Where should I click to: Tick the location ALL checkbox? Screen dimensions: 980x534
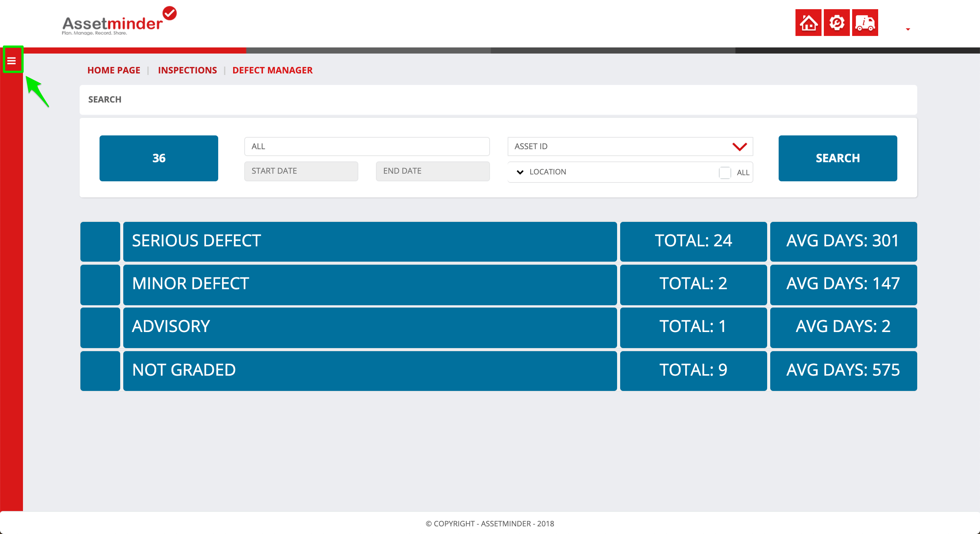(725, 173)
